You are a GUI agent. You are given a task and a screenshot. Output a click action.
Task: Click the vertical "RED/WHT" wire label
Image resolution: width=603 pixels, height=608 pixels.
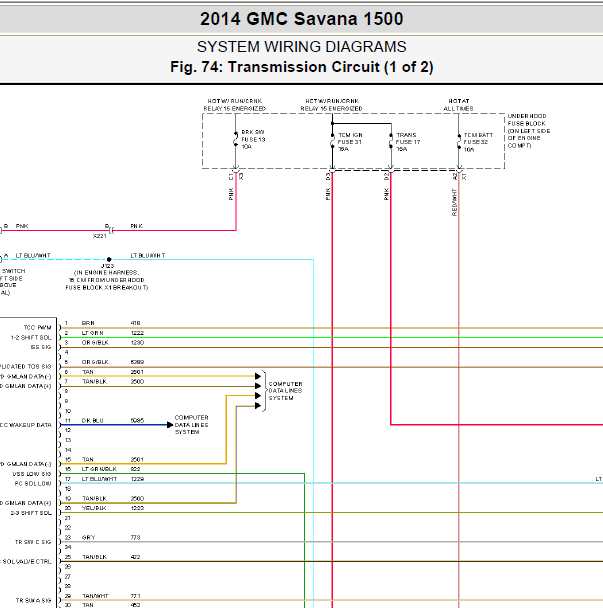coord(454,202)
